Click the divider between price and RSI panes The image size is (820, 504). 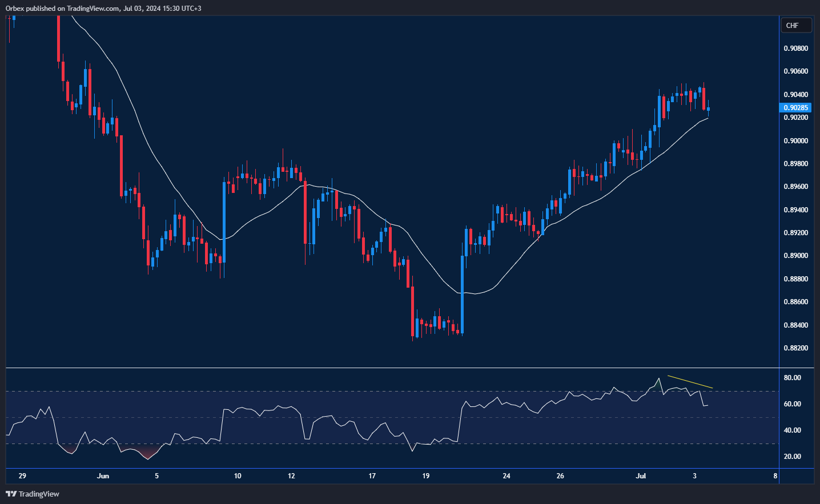[392, 368]
